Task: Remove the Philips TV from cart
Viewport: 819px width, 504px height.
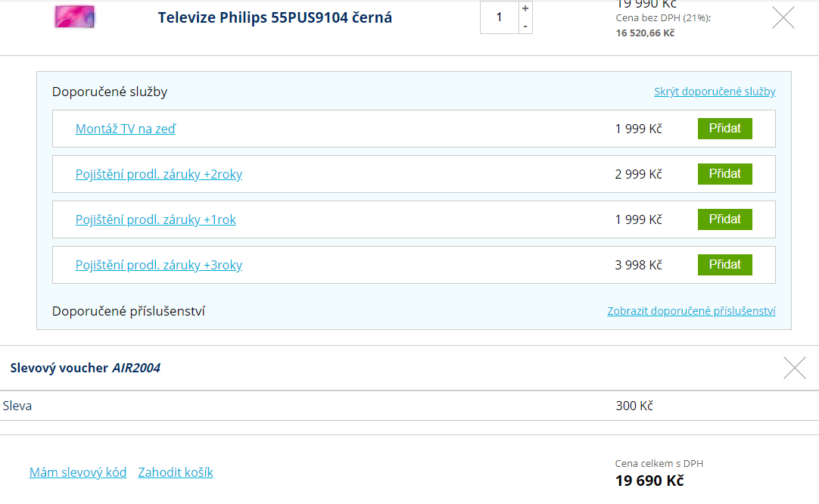Action: 783,17
